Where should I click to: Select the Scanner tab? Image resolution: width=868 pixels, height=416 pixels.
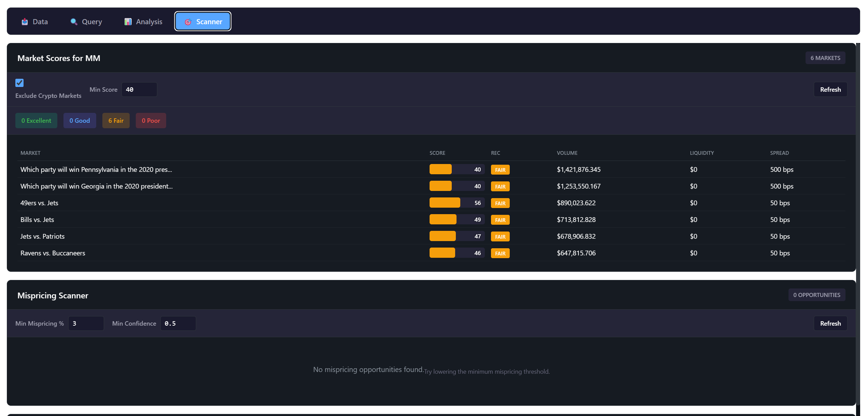[x=203, y=21]
